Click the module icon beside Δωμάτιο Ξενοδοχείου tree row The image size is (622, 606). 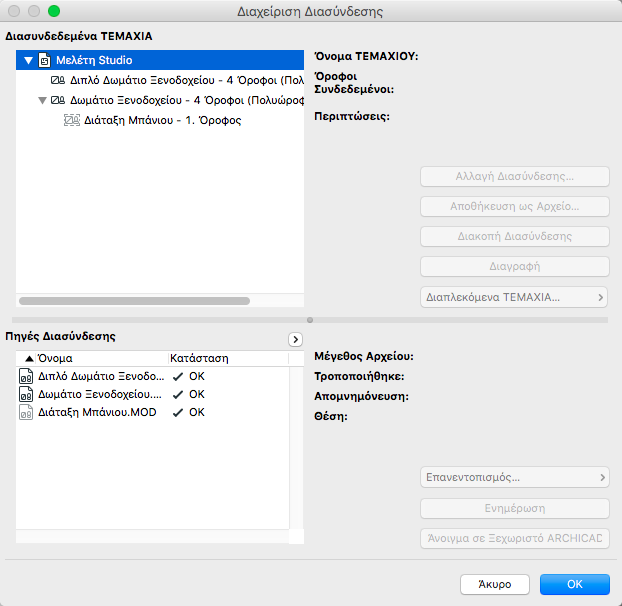pos(58,100)
